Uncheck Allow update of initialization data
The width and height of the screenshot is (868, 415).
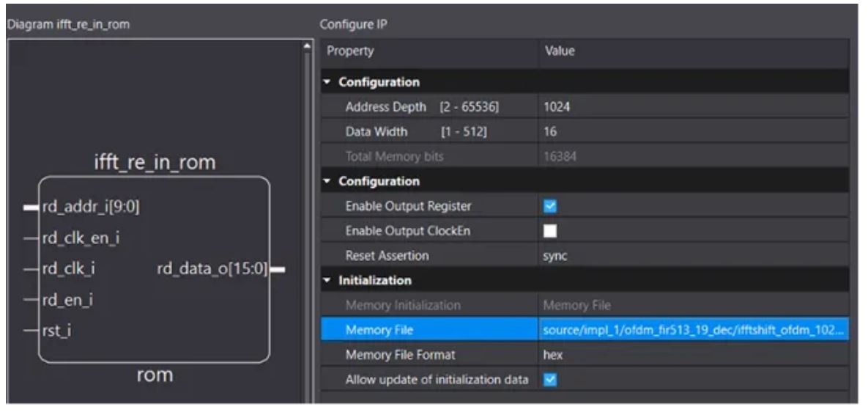click(549, 380)
